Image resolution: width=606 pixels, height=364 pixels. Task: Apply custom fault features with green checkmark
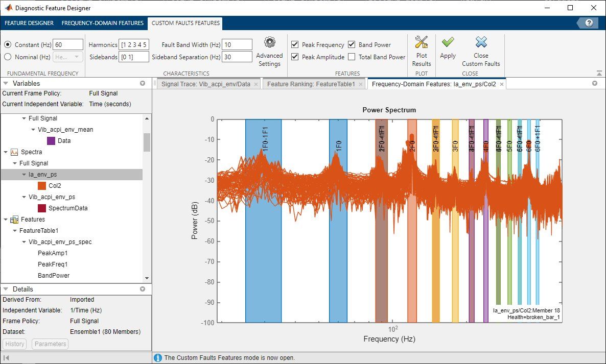tap(448, 43)
